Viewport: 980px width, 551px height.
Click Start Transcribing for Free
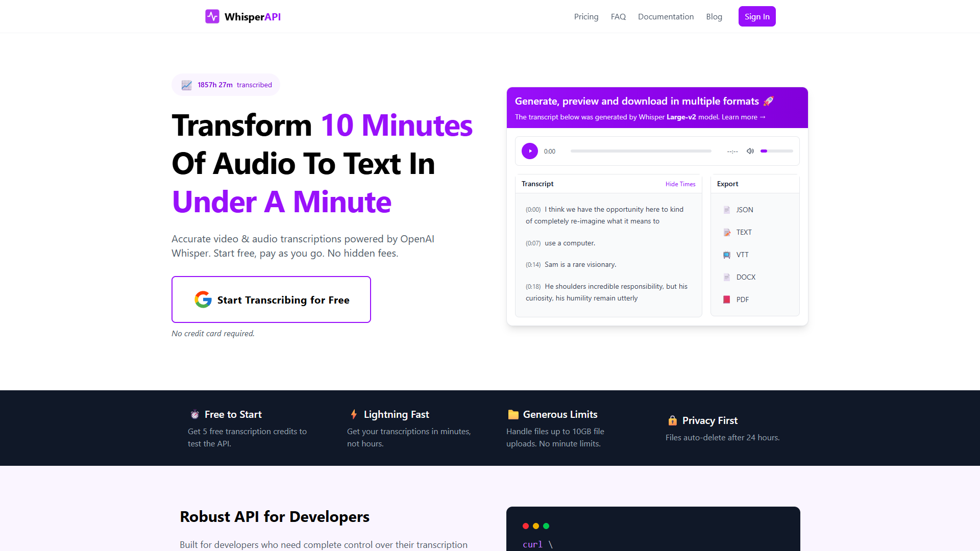(x=271, y=299)
